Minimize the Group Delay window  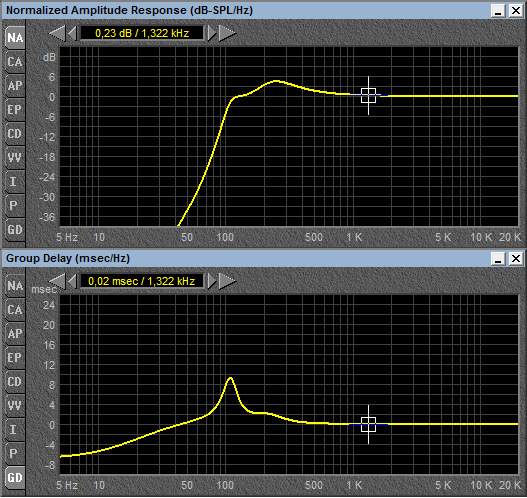tap(498, 259)
